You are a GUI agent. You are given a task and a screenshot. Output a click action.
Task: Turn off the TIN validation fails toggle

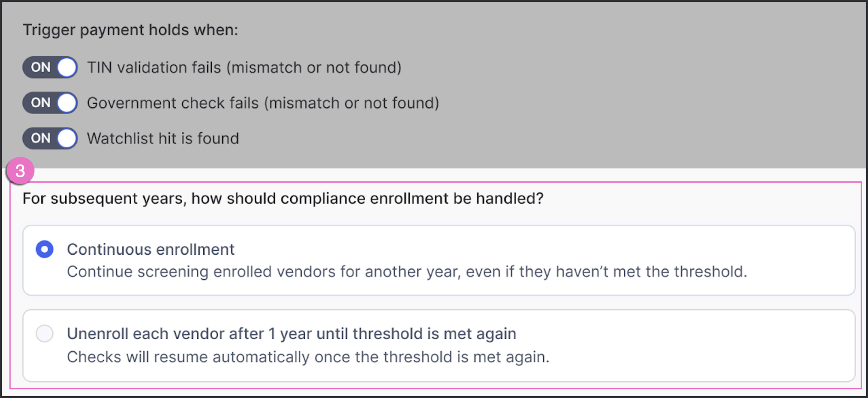pyautogui.click(x=50, y=68)
